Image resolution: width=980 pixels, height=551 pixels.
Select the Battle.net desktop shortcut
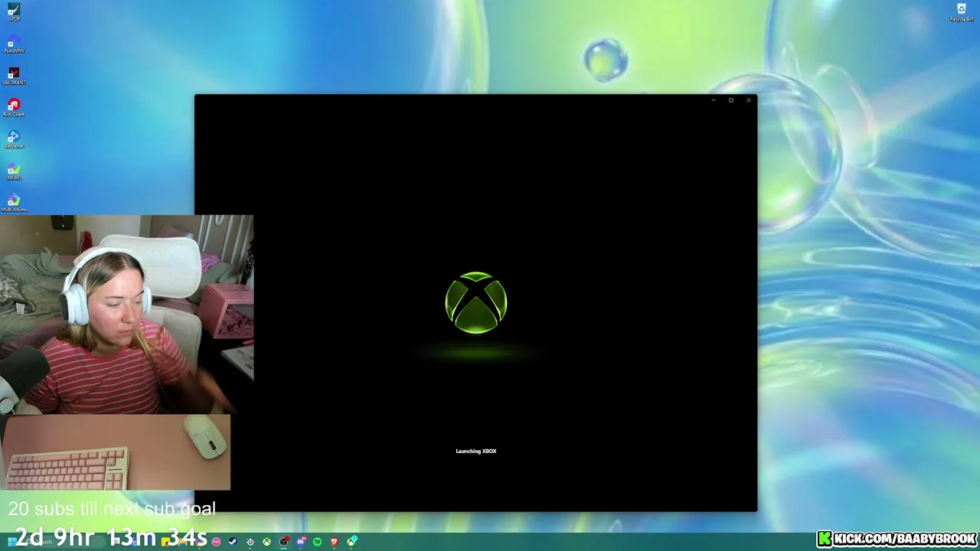point(14,139)
